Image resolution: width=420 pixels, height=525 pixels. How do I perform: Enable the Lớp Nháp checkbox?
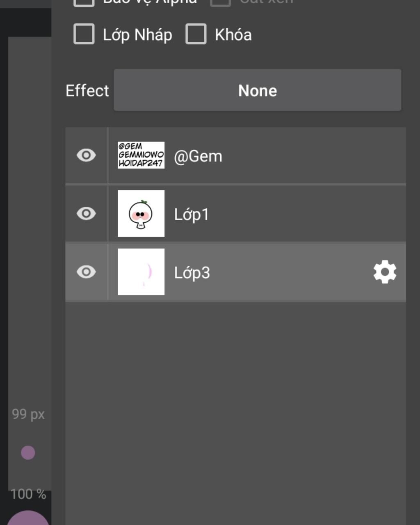pyautogui.click(x=84, y=34)
